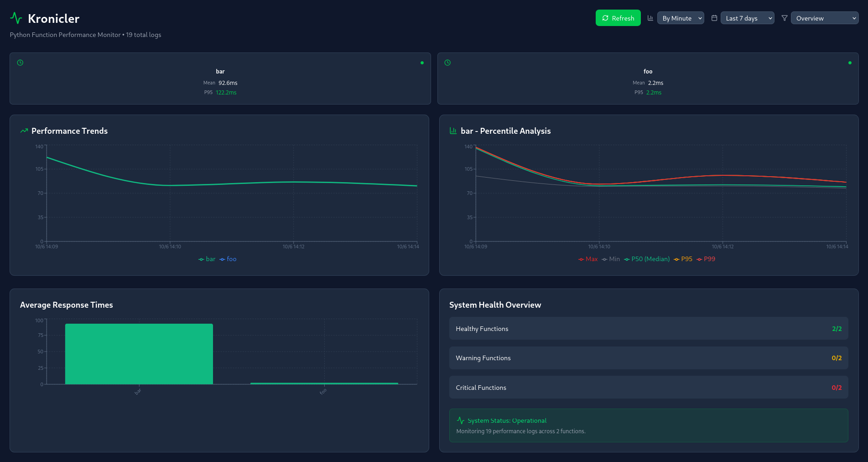Click the bar mean value 92.6ms
The image size is (868, 462).
pos(228,83)
